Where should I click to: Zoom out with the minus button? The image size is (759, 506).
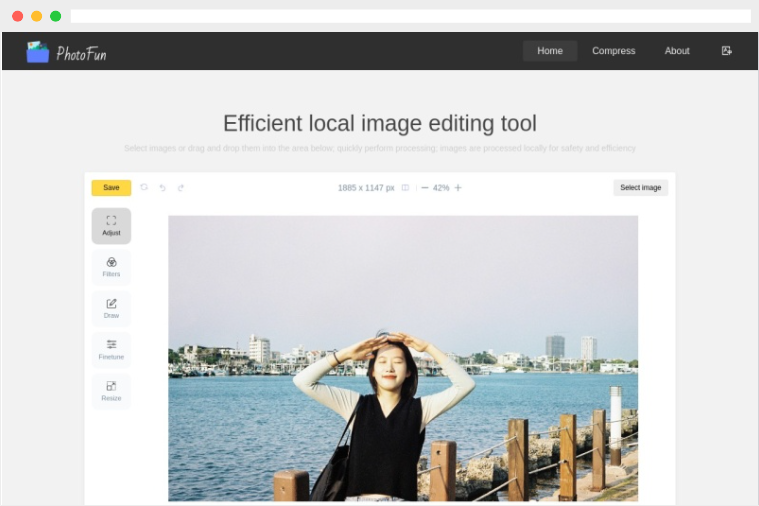pos(425,187)
